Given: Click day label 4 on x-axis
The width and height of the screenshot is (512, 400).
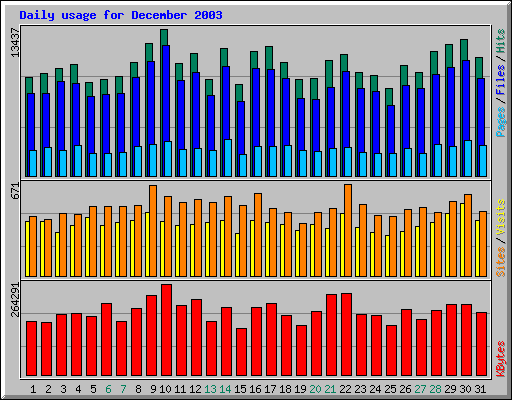Looking at the screenshot, I should (78, 389).
